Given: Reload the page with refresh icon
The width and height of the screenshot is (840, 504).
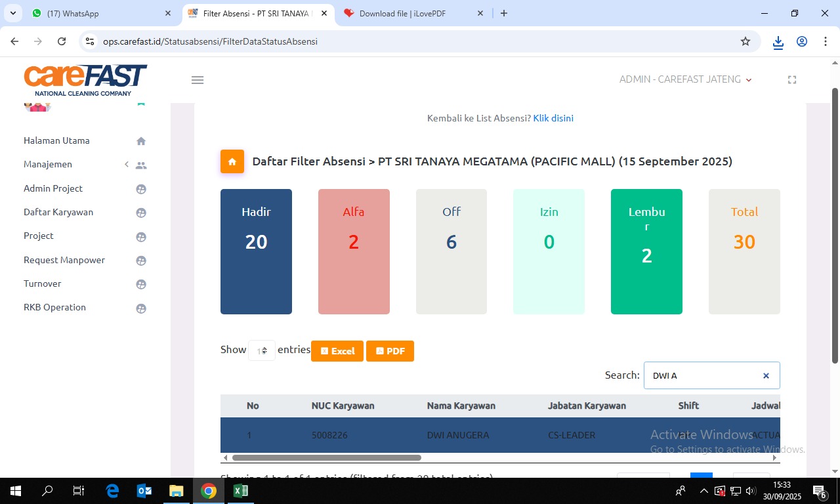Looking at the screenshot, I should (x=62, y=41).
